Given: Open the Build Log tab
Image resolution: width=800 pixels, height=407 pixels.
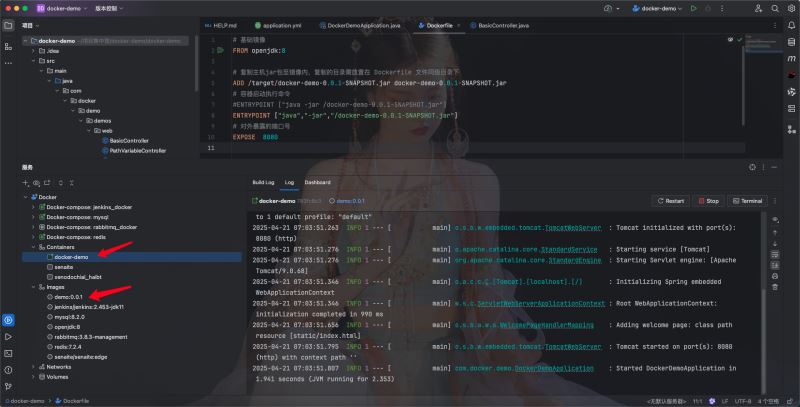Looking at the screenshot, I should (263, 183).
